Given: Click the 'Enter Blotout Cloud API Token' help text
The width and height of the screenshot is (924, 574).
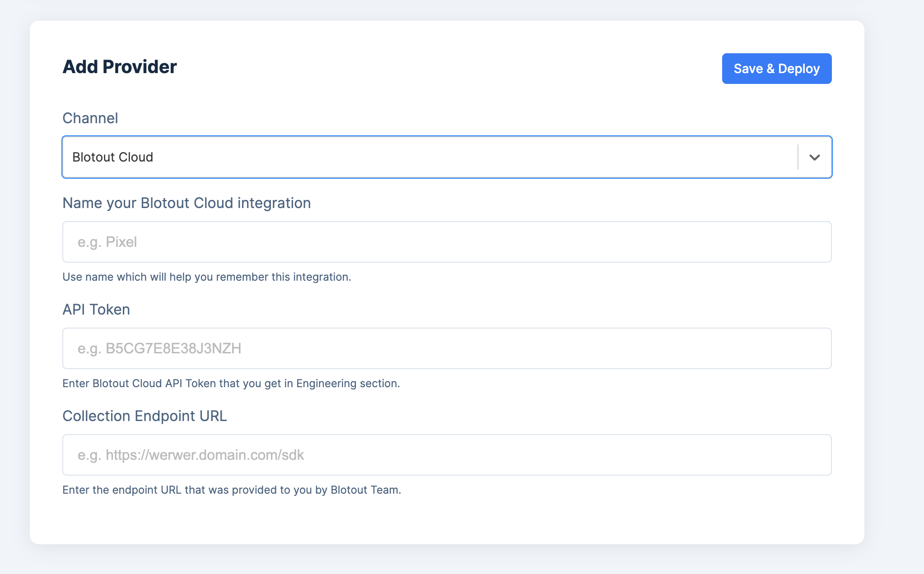Looking at the screenshot, I should coord(231,383).
